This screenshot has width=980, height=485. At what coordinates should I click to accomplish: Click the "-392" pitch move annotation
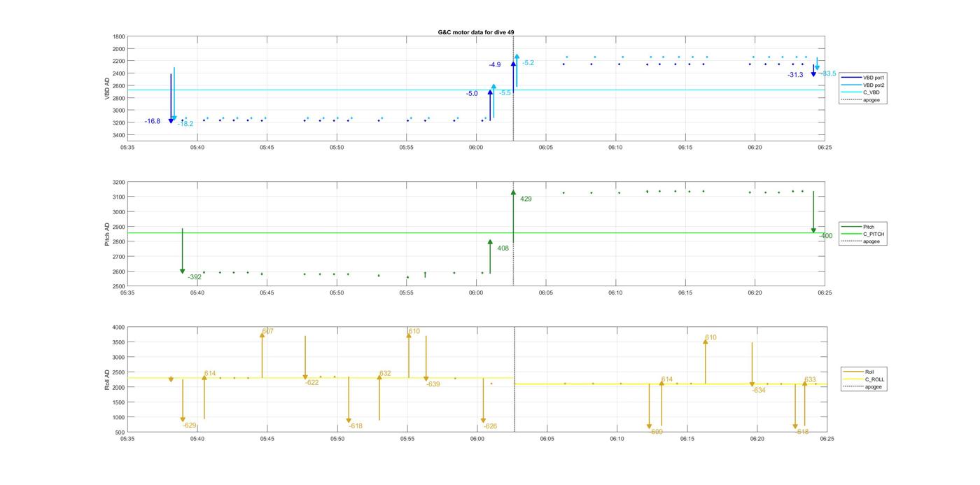(195, 277)
